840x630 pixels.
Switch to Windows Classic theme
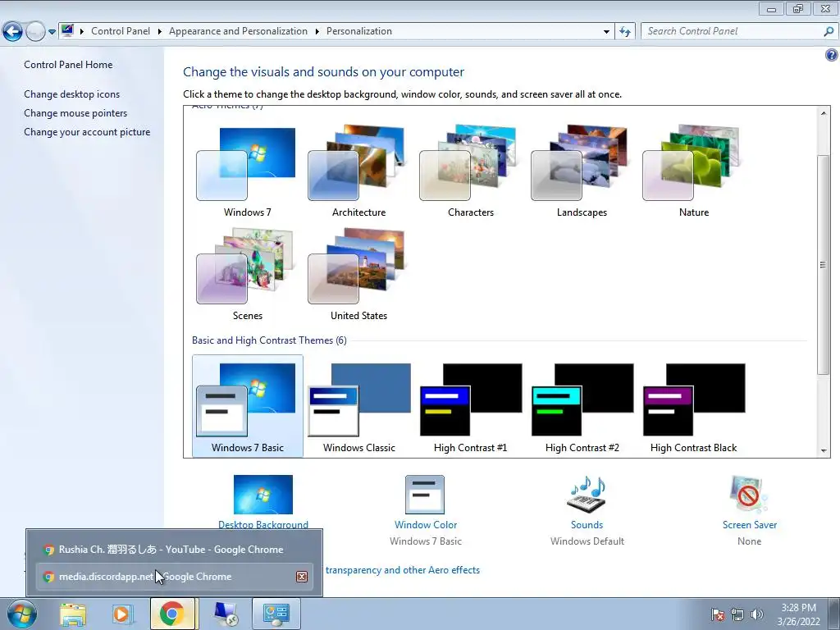pos(358,406)
